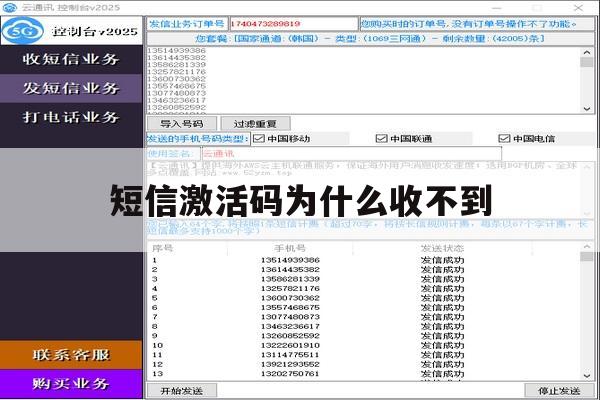The image size is (600, 400).
Task: Select table row with 13260852592
Action: click(364, 336)
